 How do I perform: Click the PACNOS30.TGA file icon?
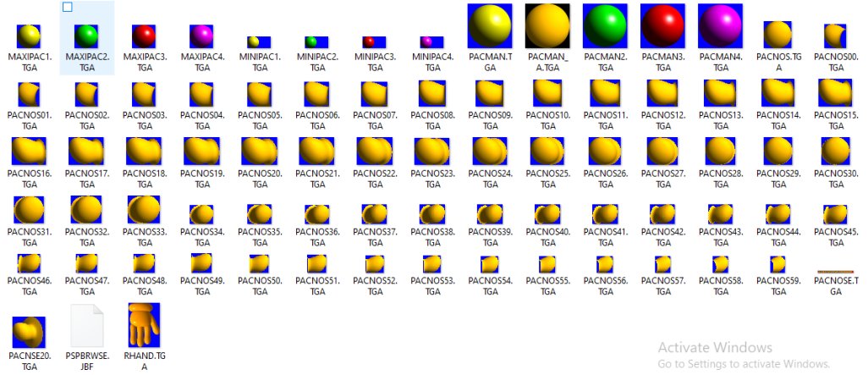[835, 151]
